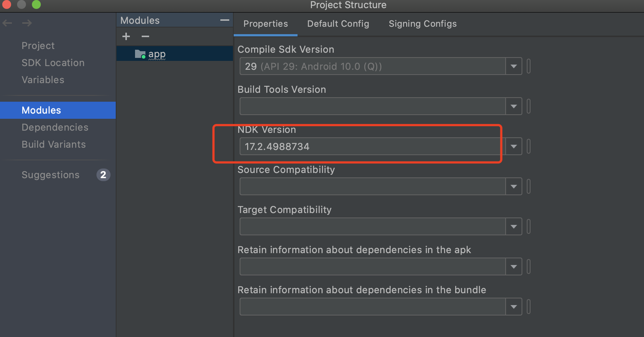This screenshot has width=644, height=337.
Task: View the Suggestions list
Action: (x=50, y=175)
